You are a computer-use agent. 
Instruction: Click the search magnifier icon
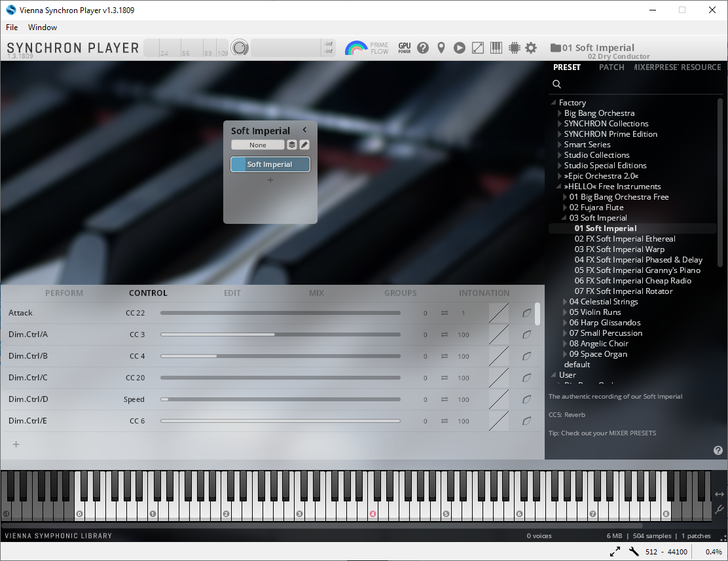pyautogui.click(x=556, y=84)
